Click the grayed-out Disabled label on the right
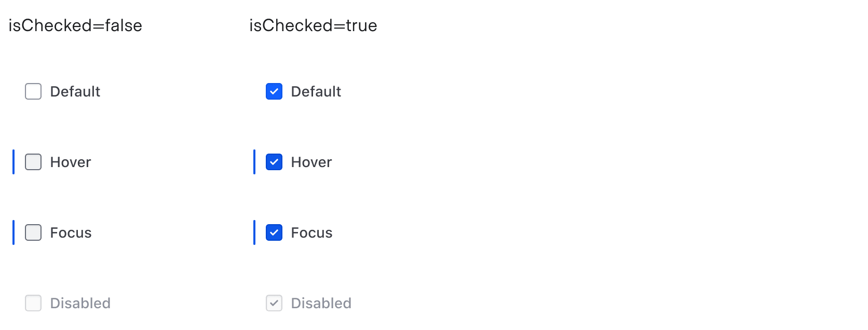 coord(321,303)
